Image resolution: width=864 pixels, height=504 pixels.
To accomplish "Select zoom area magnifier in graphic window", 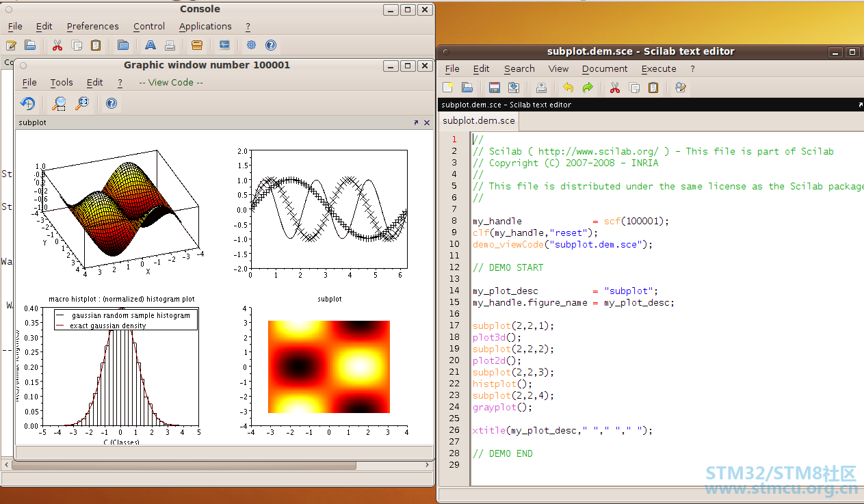I will [60, 103].
